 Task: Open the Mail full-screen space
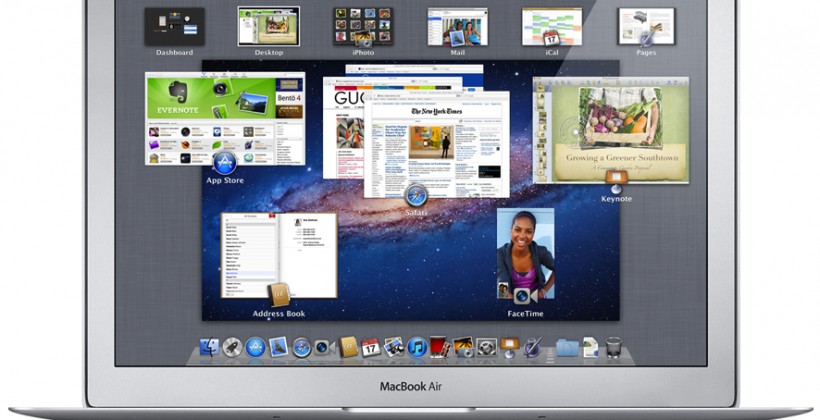tap(458, 26)
